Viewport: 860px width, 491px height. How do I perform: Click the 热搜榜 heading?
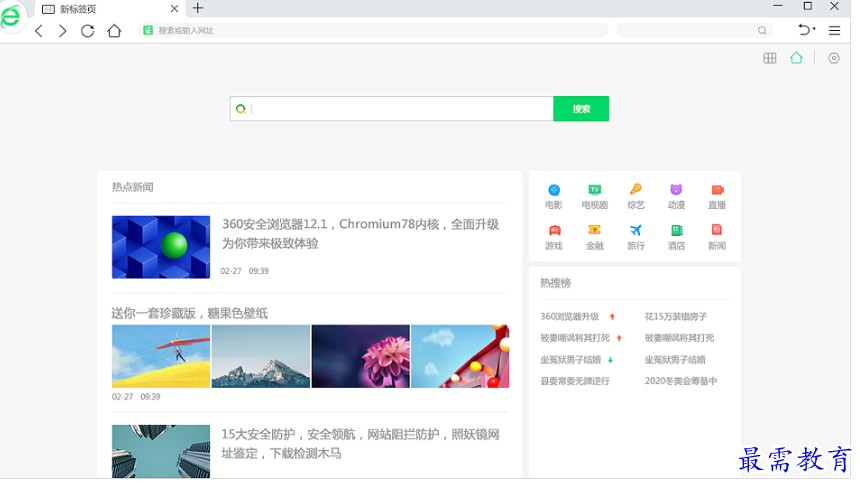click(555, 283)
